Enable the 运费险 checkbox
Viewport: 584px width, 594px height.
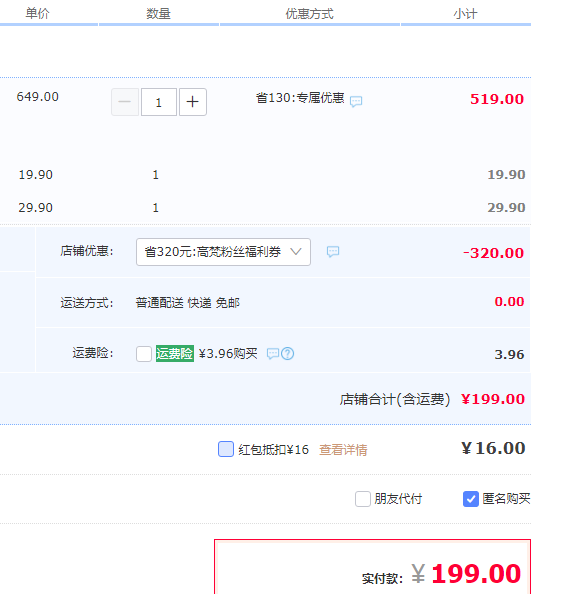tap(144, 354)
